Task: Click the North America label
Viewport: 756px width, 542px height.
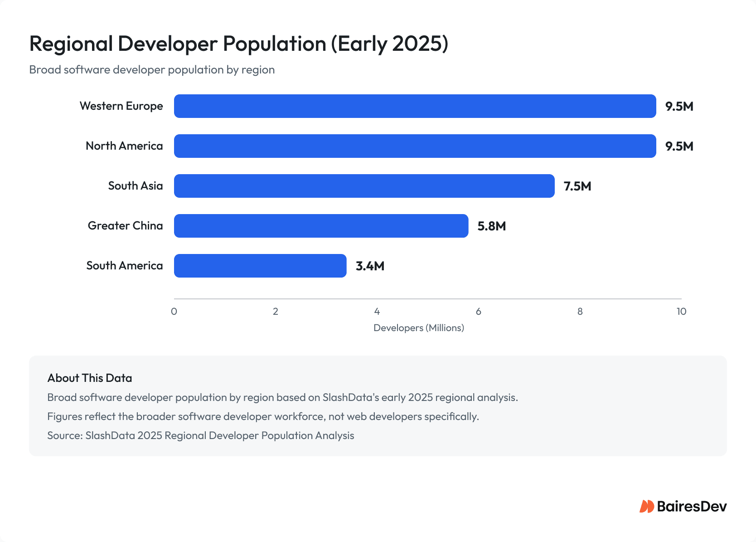Action: point(124,146)
